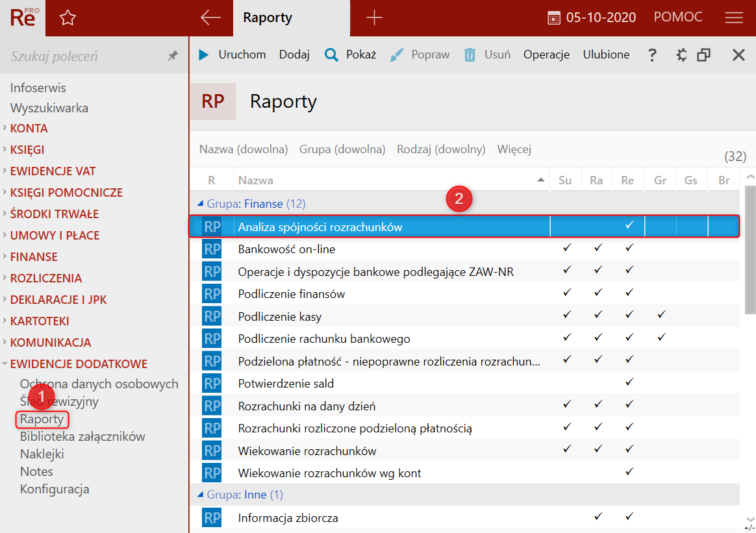Click the favorites star icon in the header
Viewport: 756px width, 533px height.
[68, 18]
